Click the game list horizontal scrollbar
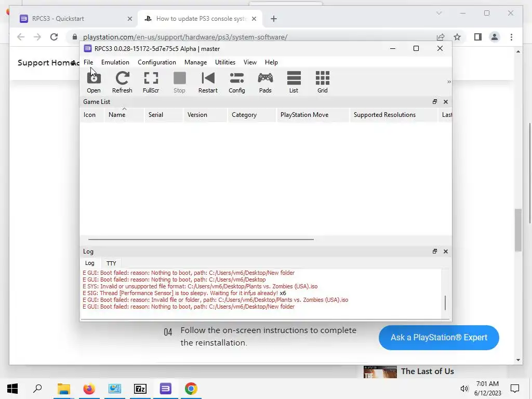 click(x=201, y=239)
